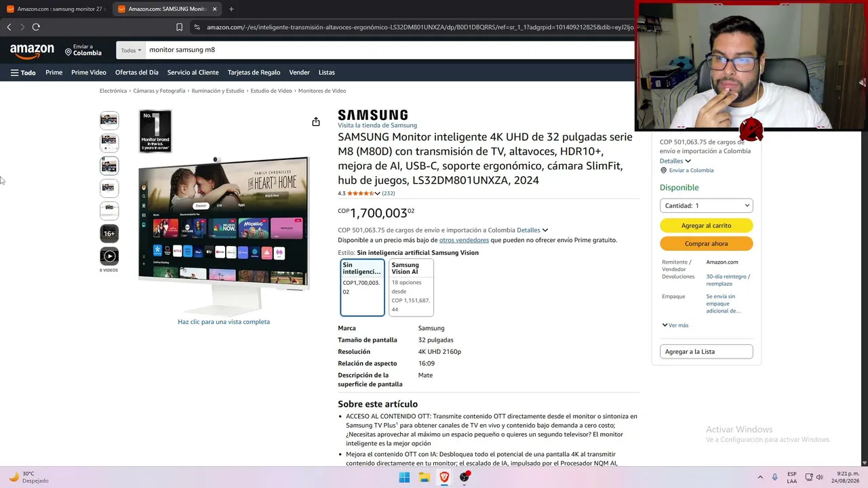This screenshot has height=488, width=868.
Task: Open the Todo hamburger menu
Action: [x=23, y=73]
